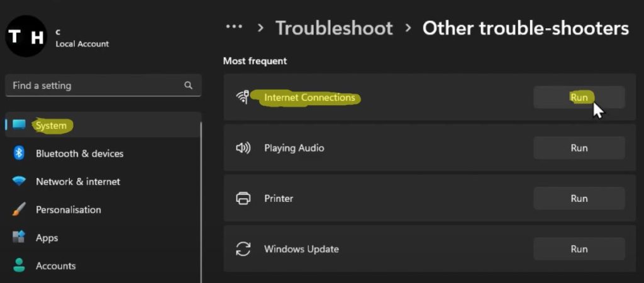Click the System monitor icon
This screenshot has height=283, width=644.
click(19, 125)
